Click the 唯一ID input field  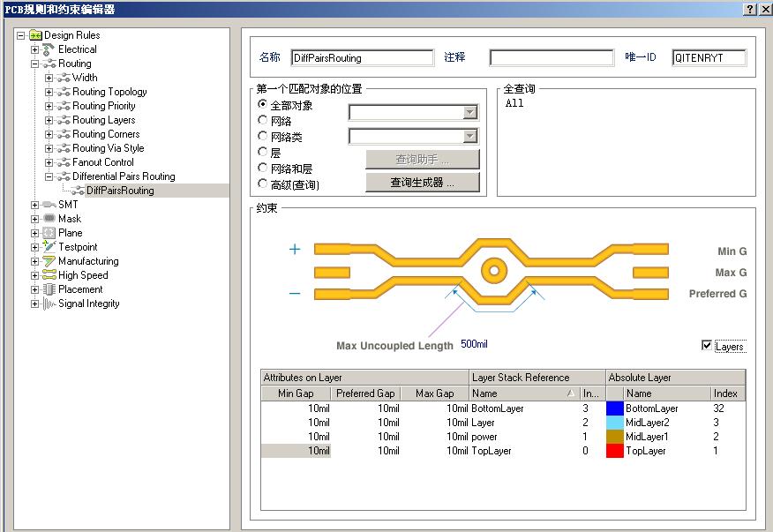(x=709, y=57)
